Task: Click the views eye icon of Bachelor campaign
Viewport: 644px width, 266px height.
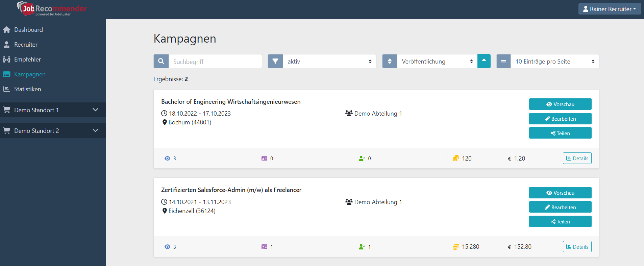Action: [167, 159]
